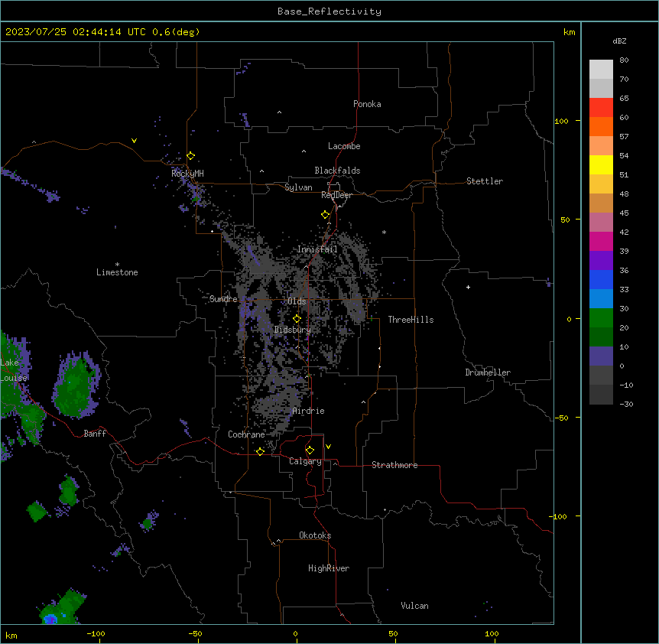
Task: Click the yellow V marker east of Calgary
Action: click(328, 447)
